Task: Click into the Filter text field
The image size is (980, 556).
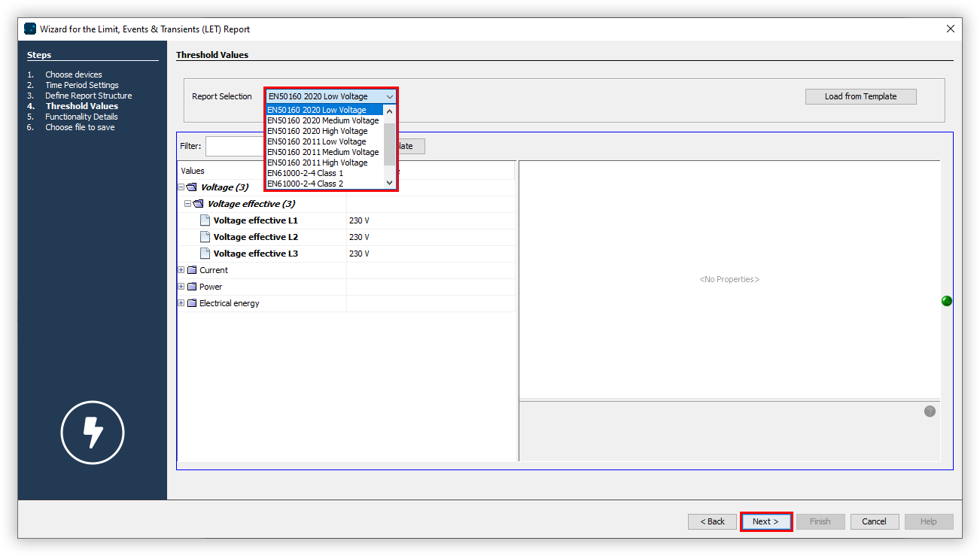Action: 235,146
